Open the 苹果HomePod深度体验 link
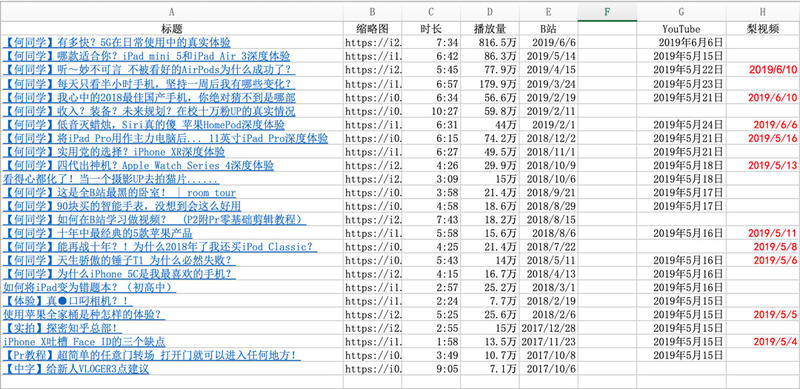 point(144,125)
